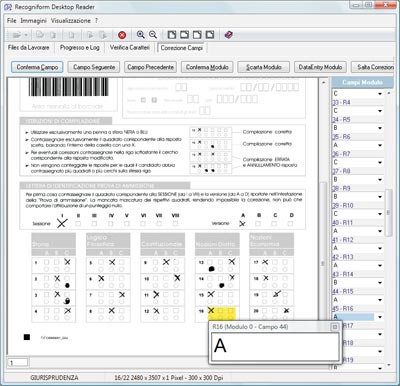400x386 pixels.
Task: Click the barcode image on the form
Action: 68,87
